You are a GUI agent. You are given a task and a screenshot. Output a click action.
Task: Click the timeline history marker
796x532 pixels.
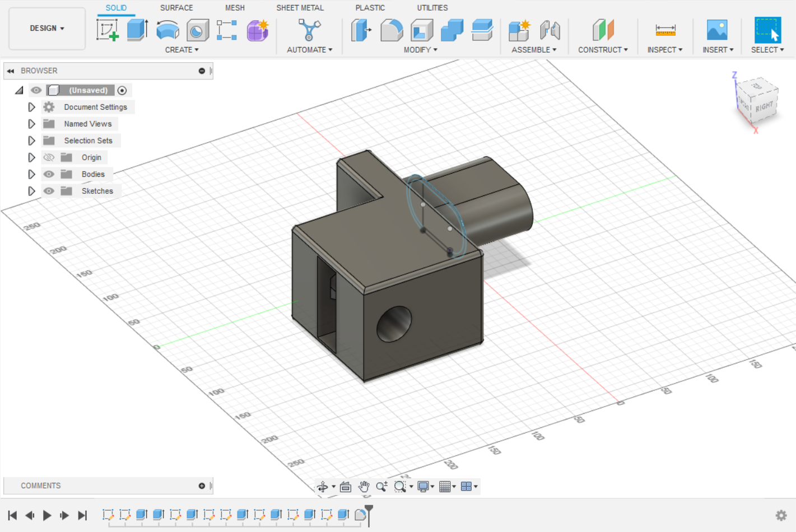[369, 515]
